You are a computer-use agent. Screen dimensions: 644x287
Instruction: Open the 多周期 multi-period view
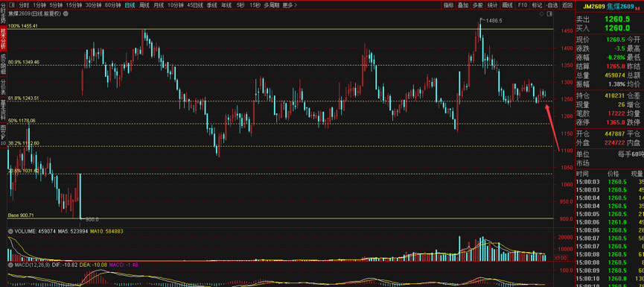272,5
